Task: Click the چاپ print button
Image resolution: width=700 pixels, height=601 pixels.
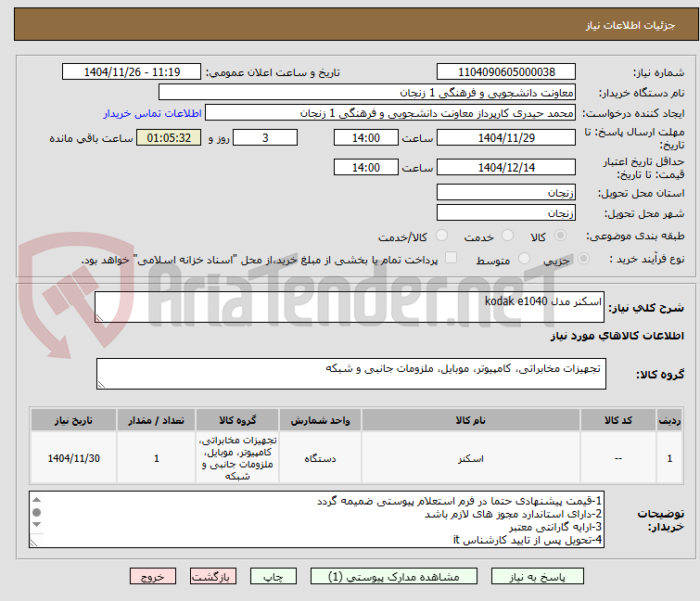Action: (x=273, y=577)
